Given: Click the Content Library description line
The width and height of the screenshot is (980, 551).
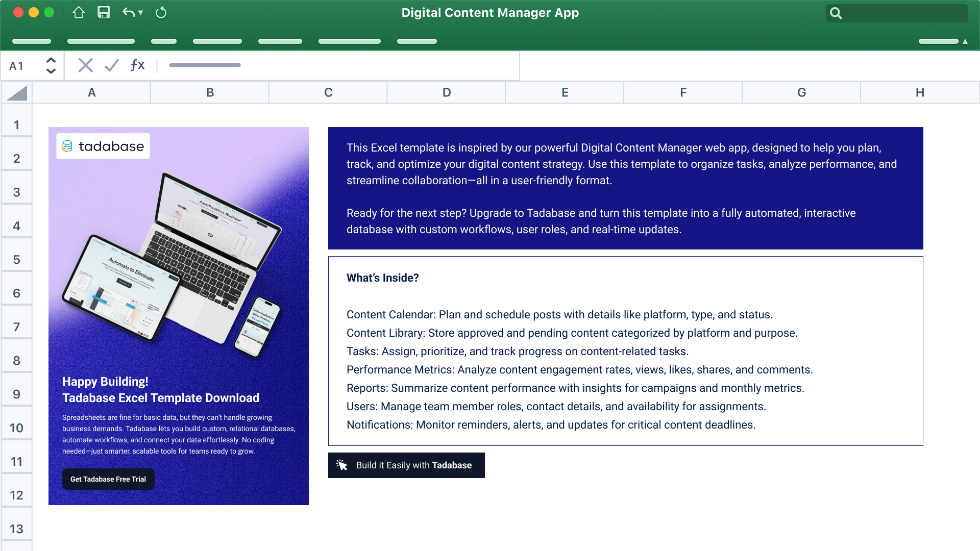Looking at the screenshot, I should pyautogui.click(x=572, y=333).
